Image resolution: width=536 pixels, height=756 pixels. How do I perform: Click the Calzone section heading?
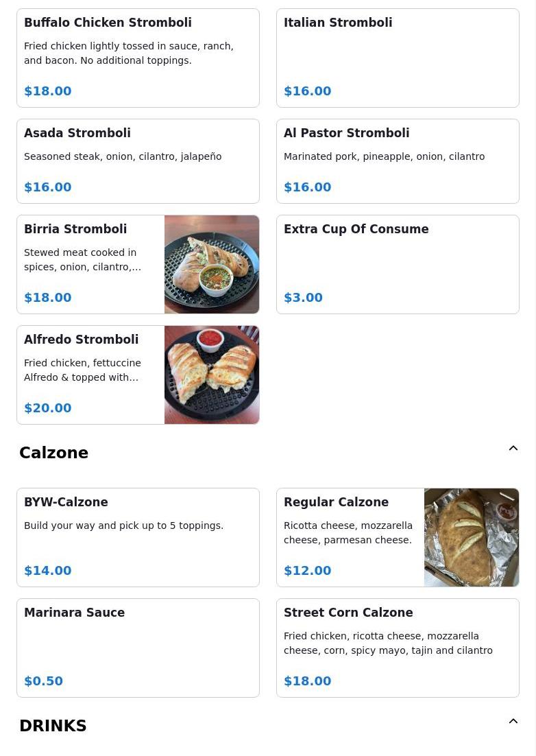(x=54, y=453)
